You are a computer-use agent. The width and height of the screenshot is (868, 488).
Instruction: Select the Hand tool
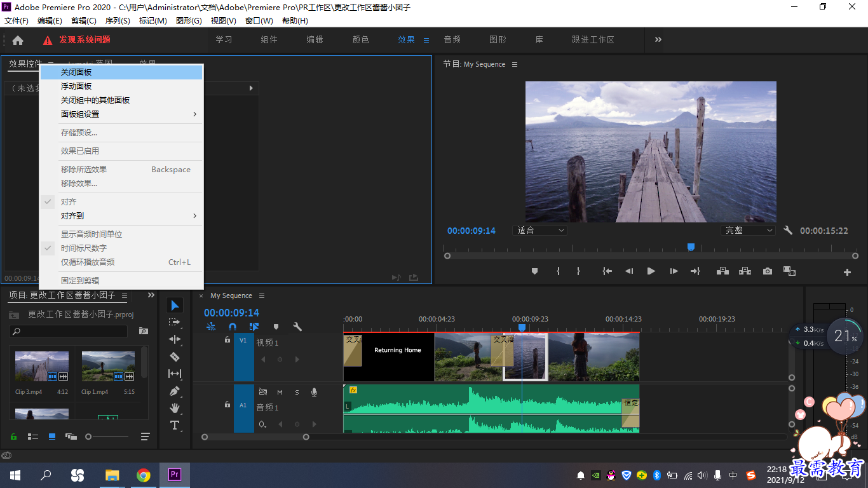(175, 408)
